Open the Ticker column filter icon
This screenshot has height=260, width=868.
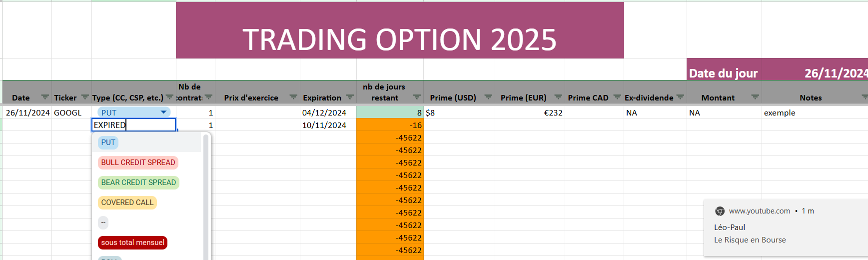coord(85,97)
